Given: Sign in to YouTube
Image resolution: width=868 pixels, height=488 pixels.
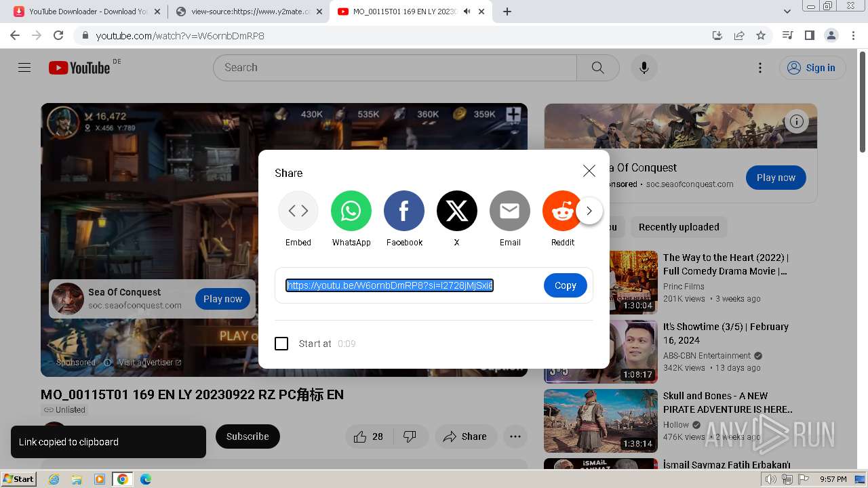Looking at the screenshot, I should (x=812, y=68).
